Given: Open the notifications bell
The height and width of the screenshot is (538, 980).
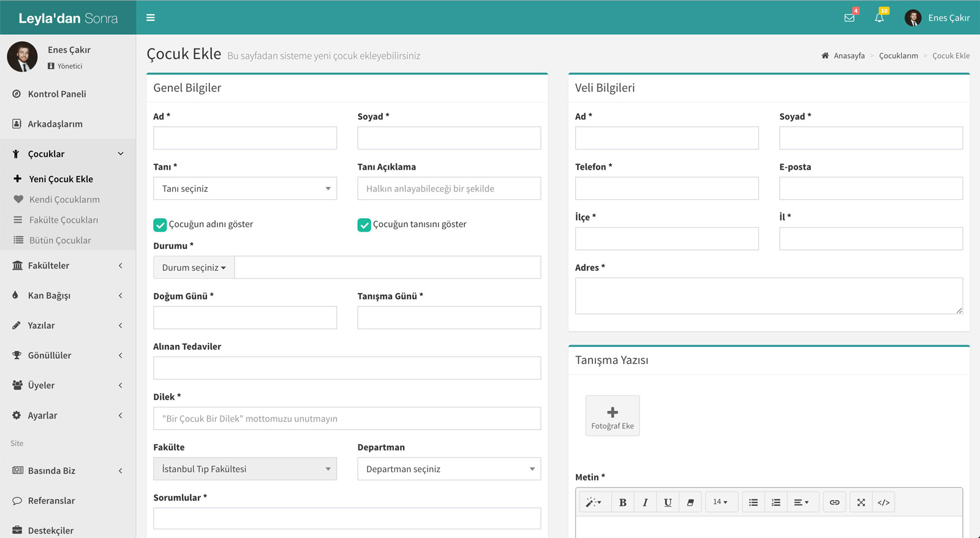Looking at the screenshot, I should click(x=880, y=18).
